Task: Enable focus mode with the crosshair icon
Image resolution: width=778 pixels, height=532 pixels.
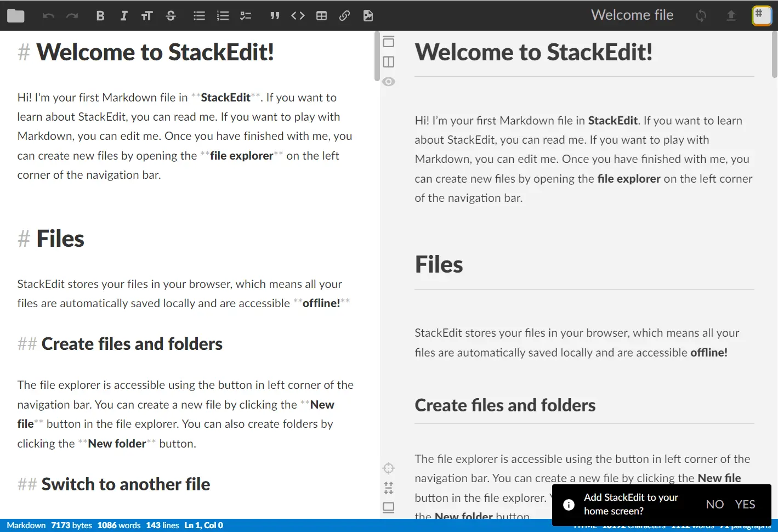Action: point(389,468)
